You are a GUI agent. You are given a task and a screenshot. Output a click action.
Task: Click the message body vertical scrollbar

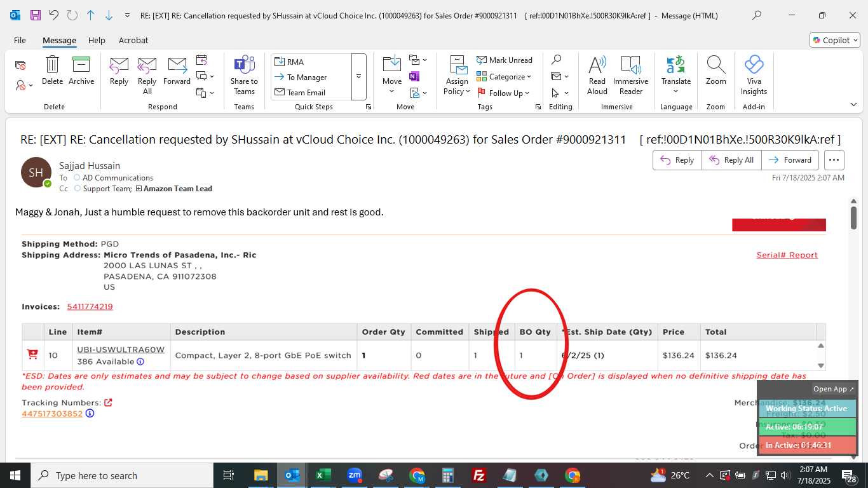click(853, 218)
